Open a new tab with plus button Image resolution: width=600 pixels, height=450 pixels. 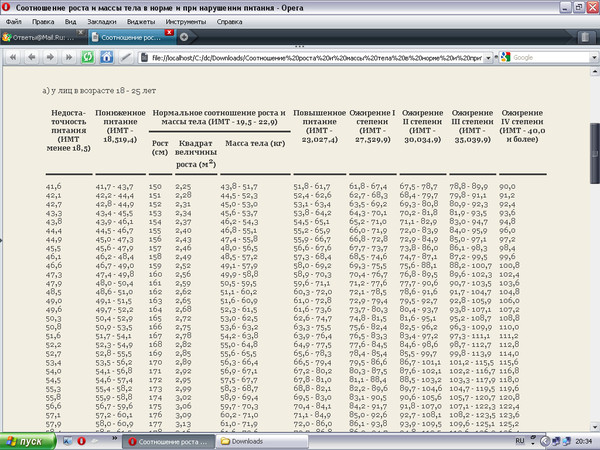184,37
